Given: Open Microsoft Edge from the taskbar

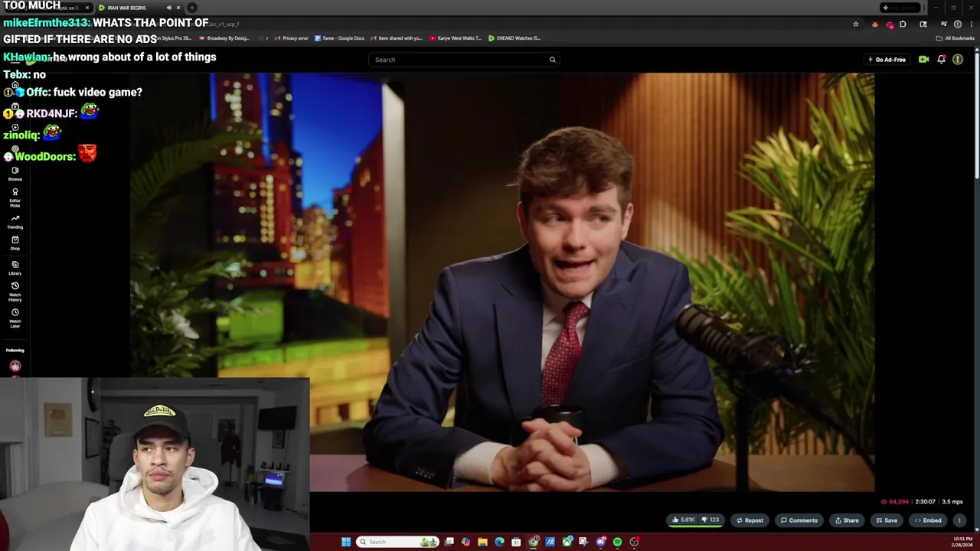Looking at the screenshot, I should 499,542.
